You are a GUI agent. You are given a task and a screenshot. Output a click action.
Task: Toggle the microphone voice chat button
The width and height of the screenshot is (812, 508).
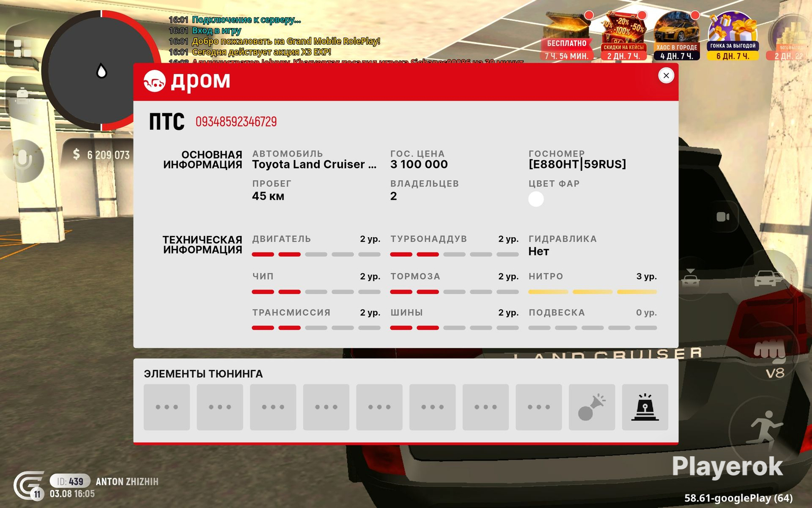coord(22,160)
